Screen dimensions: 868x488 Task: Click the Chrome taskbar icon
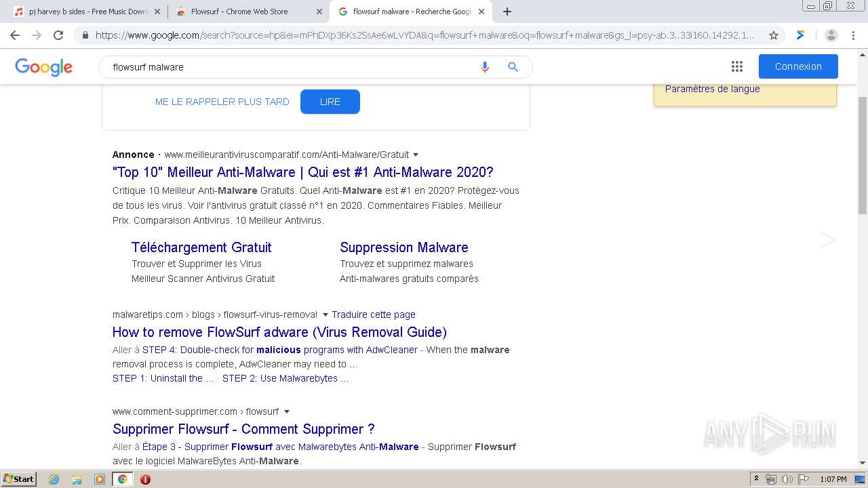click(123, 479)
